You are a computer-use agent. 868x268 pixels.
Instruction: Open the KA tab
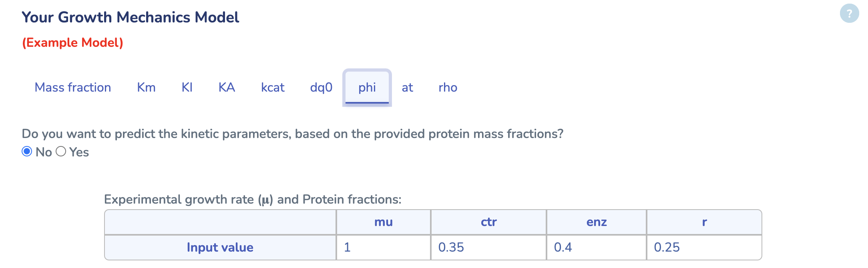tap(226, 88)
